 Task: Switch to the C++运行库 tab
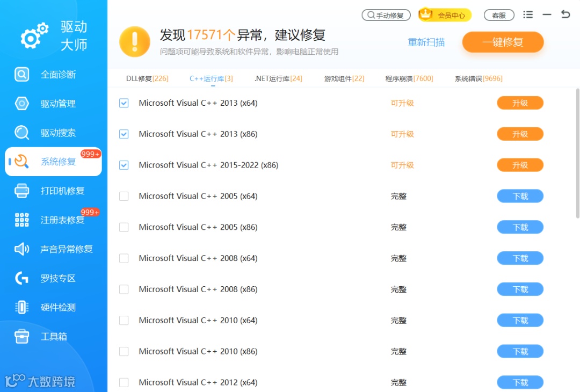click(211, 78)
